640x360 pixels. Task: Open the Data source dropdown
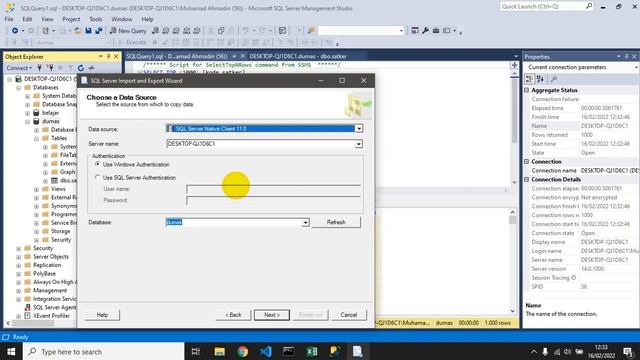(x=358, y=129)
